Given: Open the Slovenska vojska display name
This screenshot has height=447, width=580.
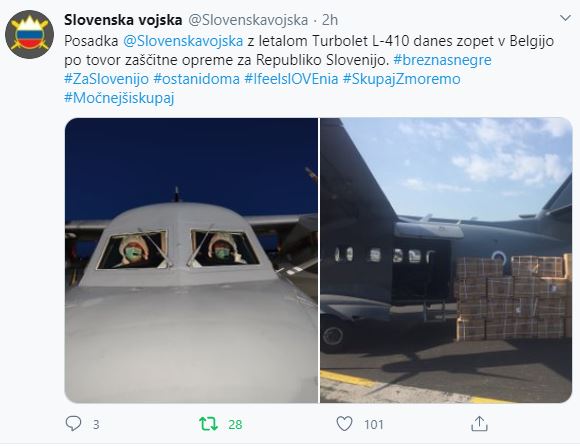Looking at the screenshot, I should [x=123, y=20].
